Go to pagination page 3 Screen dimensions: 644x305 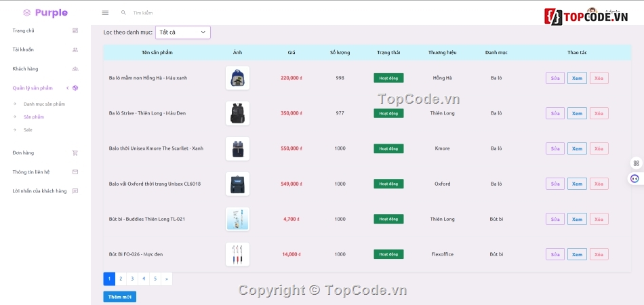coord(132,279)
